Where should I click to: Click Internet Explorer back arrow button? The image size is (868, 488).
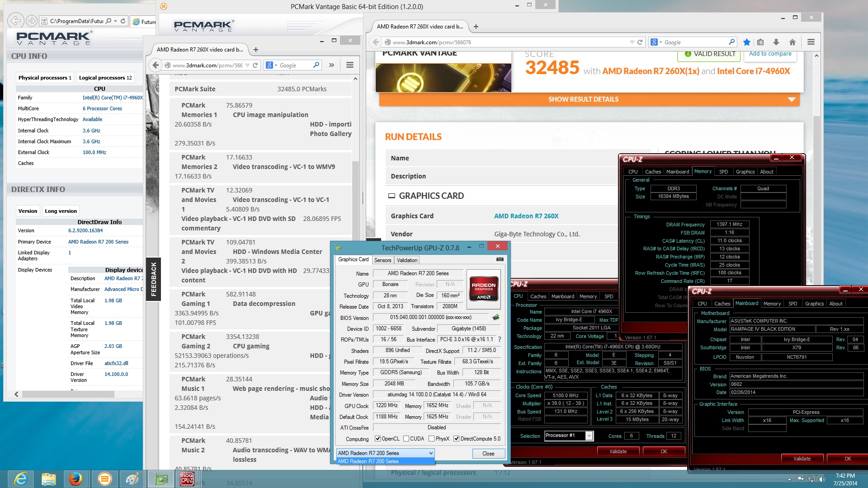[15, 21]
